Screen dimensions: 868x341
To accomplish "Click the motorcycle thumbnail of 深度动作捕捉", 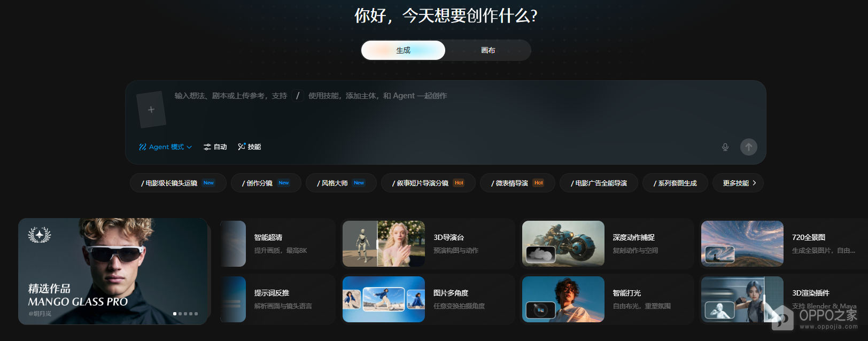I will [x=563, y=244].
